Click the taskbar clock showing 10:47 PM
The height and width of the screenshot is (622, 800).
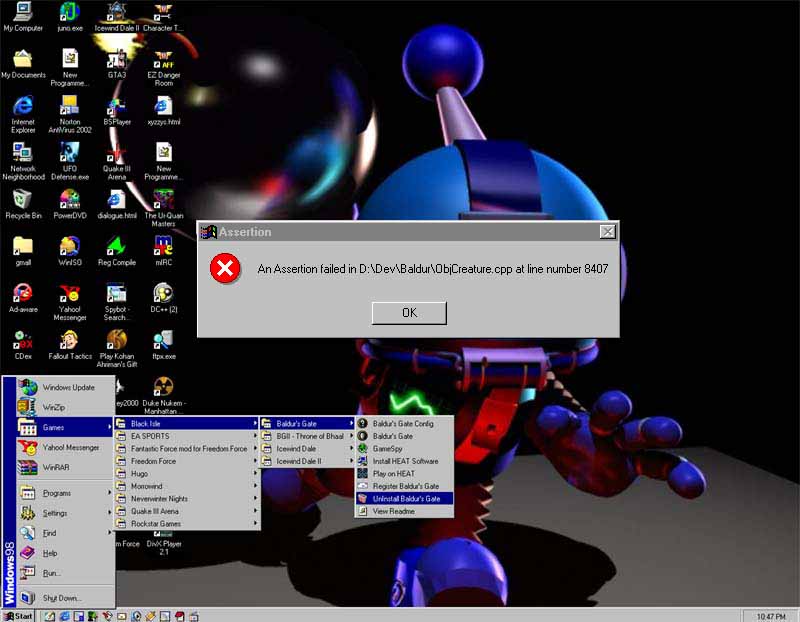click(770, 616)
